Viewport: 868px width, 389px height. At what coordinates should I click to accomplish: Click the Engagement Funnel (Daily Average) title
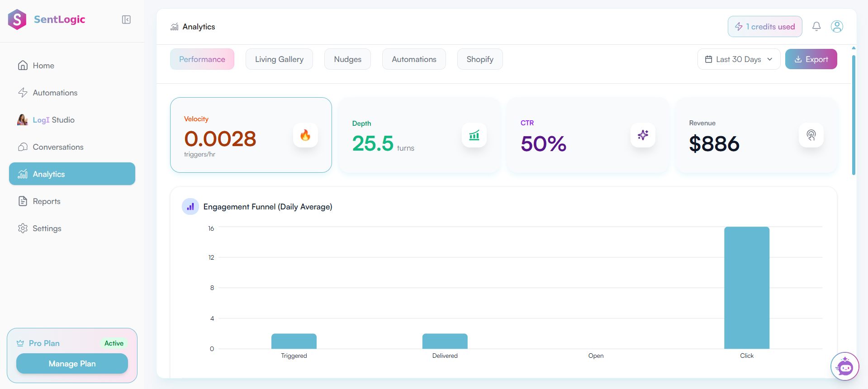[x=268, y=207]
